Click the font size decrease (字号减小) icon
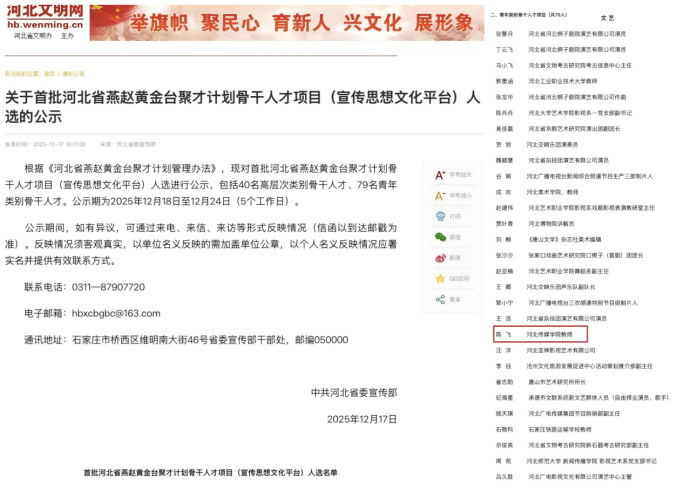 pos(439,195)
